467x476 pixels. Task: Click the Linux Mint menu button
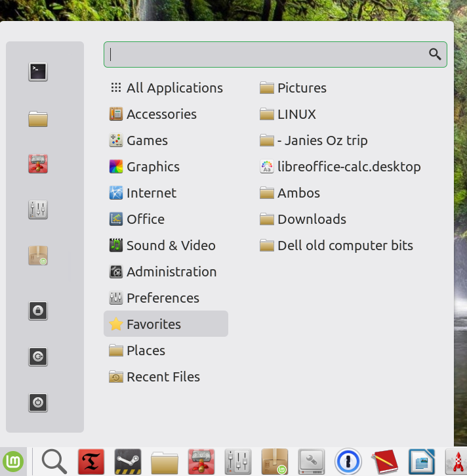[12, 462]
